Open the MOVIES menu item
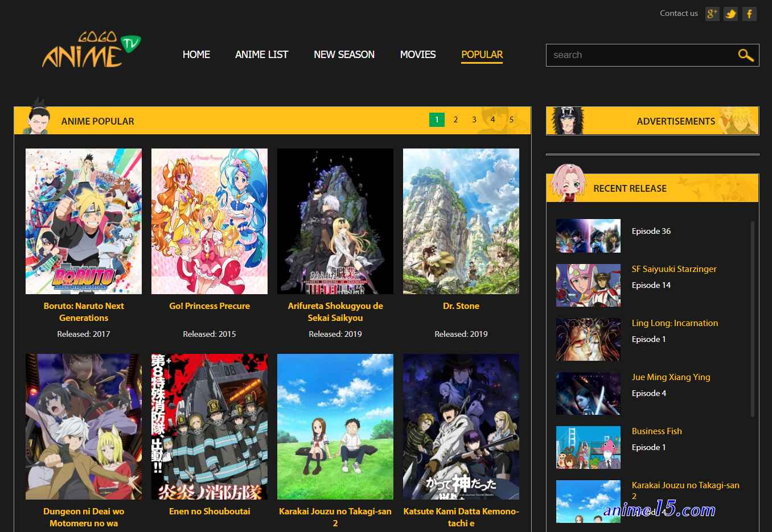The image size is (772, 532). [x=418, y=55]
